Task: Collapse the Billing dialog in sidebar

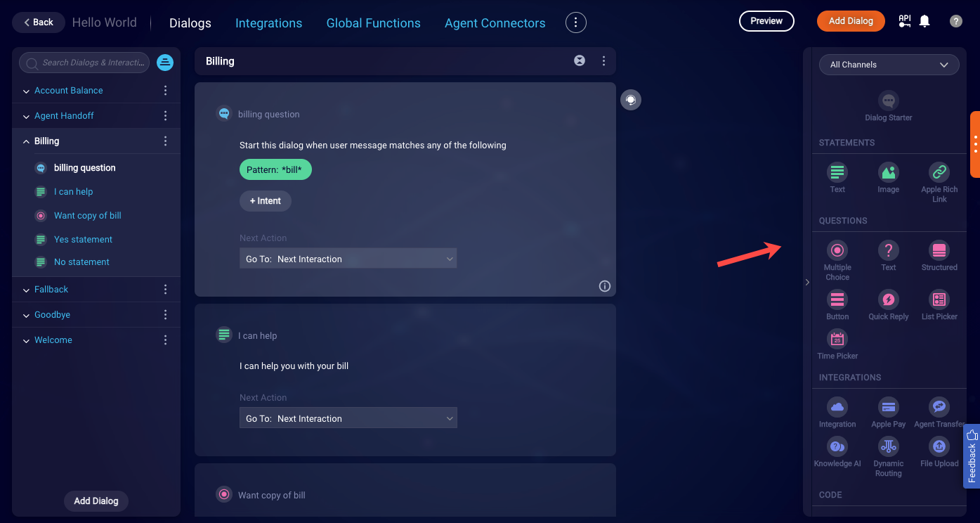Action: [x=26, y=141]
